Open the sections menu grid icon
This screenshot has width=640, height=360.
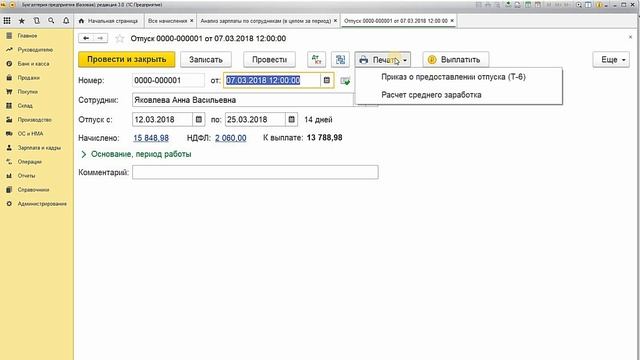pos(7,20)
